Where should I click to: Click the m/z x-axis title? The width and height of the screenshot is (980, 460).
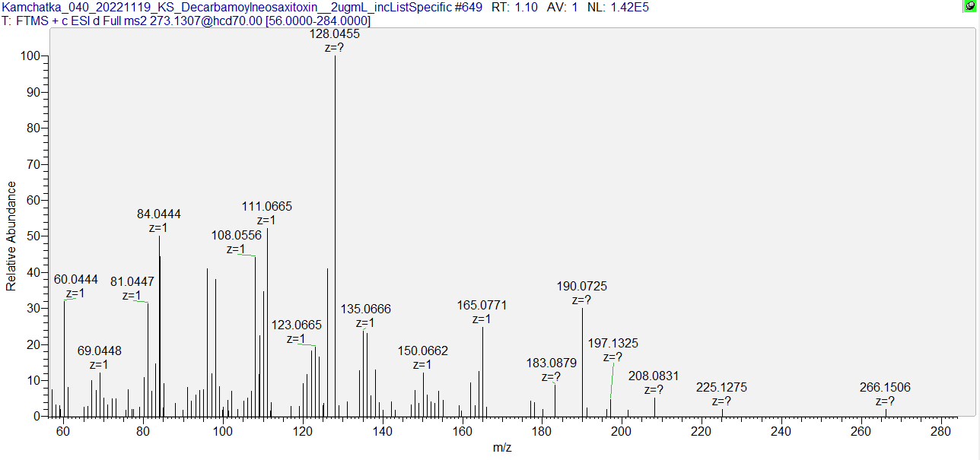[x=502, y=448]
